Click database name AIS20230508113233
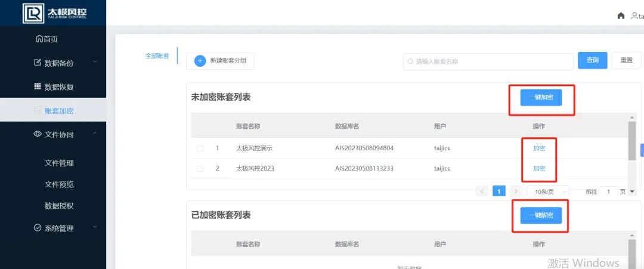 click(364, 168)
